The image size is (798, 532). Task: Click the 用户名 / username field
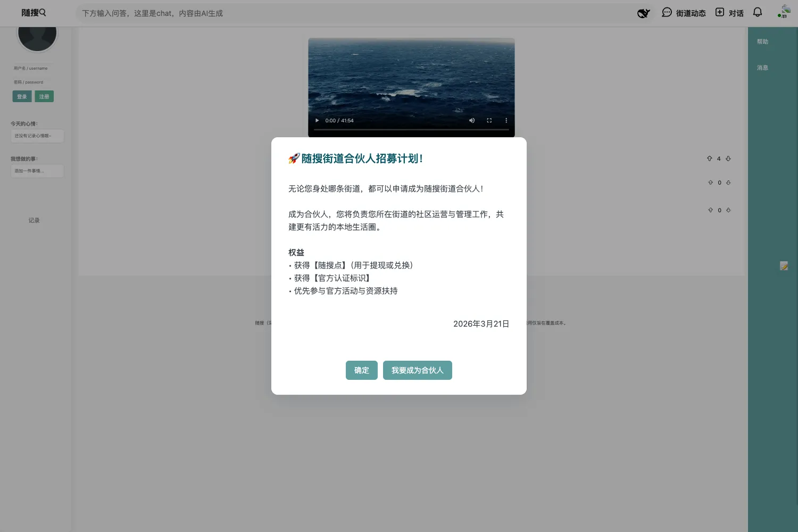[33, 68]
